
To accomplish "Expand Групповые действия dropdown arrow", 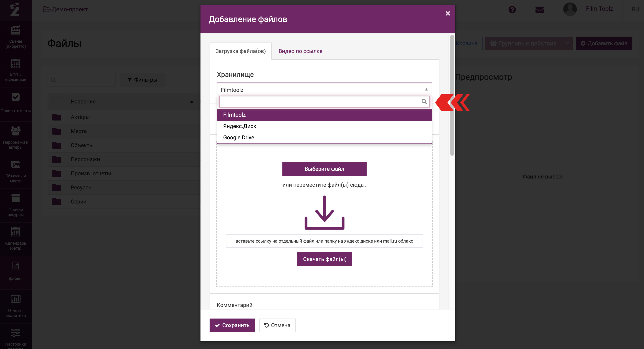I will [567, 43].
